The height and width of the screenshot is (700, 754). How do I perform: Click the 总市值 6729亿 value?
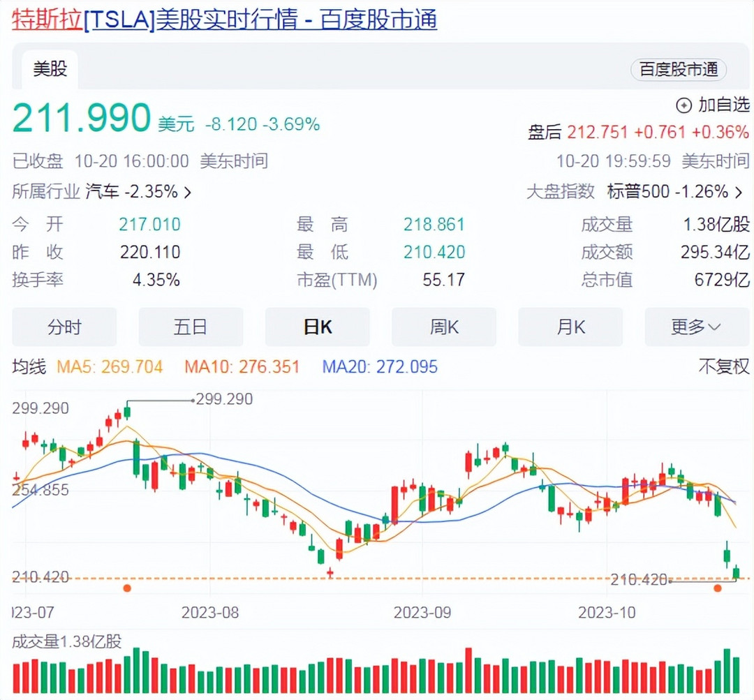[x=723, y=280]
